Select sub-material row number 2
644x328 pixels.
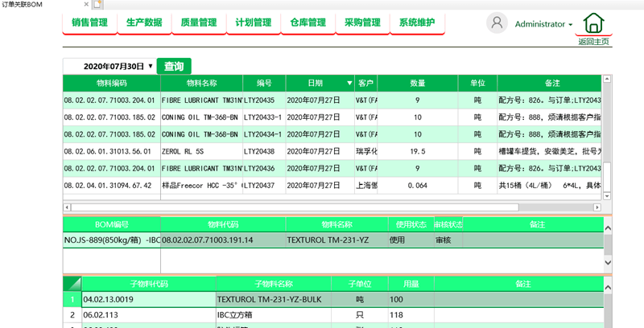(x=72, y=315)
